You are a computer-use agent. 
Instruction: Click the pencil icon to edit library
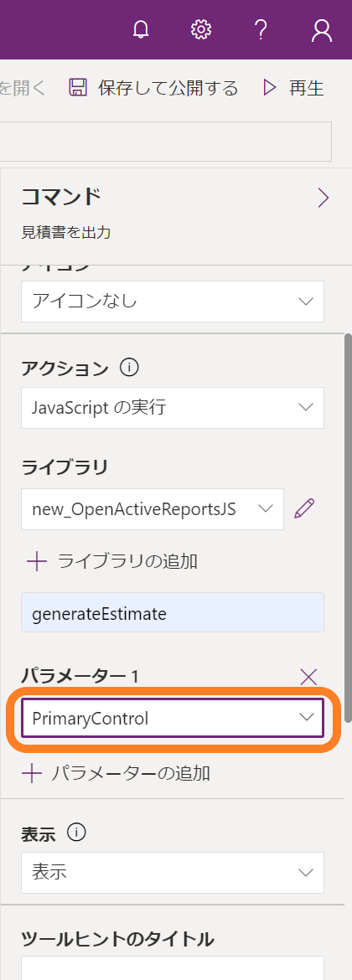coord(304,508)
